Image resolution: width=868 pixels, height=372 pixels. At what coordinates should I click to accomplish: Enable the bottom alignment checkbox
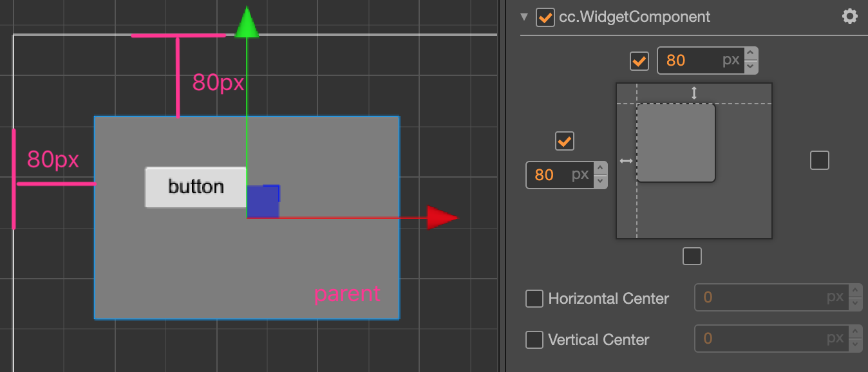(692, 256)
